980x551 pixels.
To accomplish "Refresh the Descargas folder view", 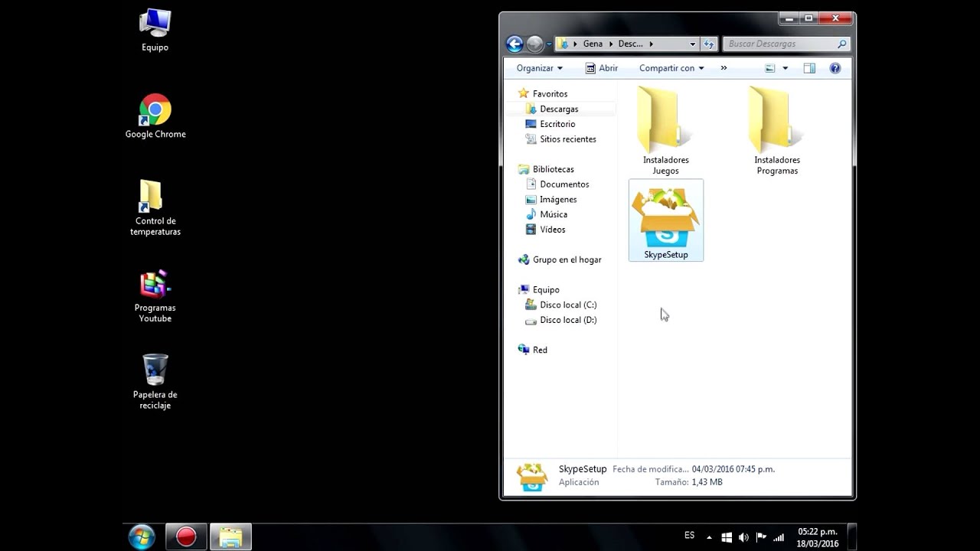I will click(709, 44).
